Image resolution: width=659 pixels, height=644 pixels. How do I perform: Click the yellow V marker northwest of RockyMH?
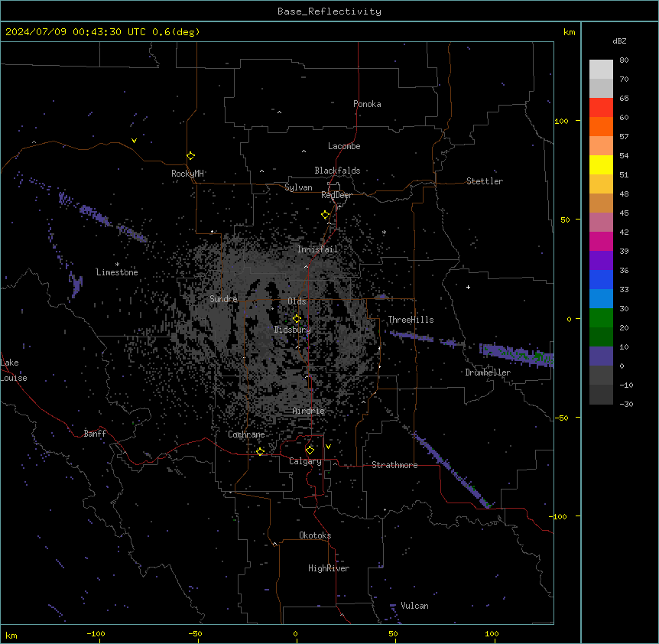point(134,141)
